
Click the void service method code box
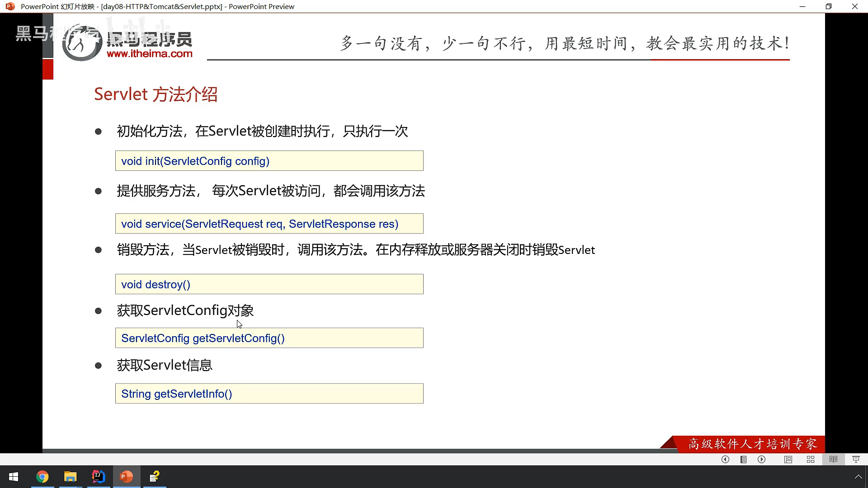pyautogui.click(x=269, y=224)
